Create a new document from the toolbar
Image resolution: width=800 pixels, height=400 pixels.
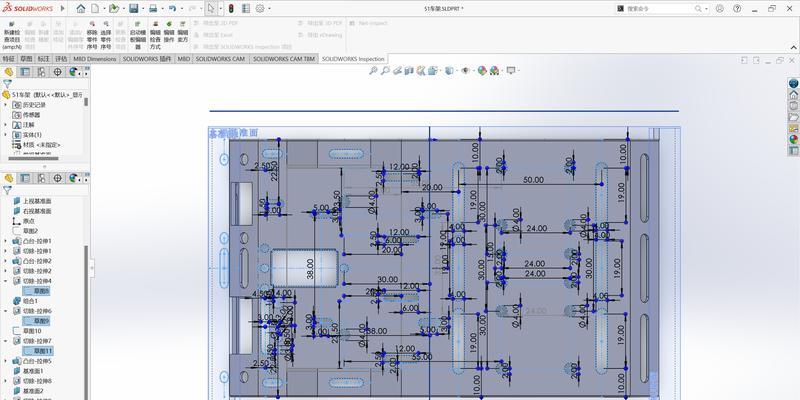95,9
